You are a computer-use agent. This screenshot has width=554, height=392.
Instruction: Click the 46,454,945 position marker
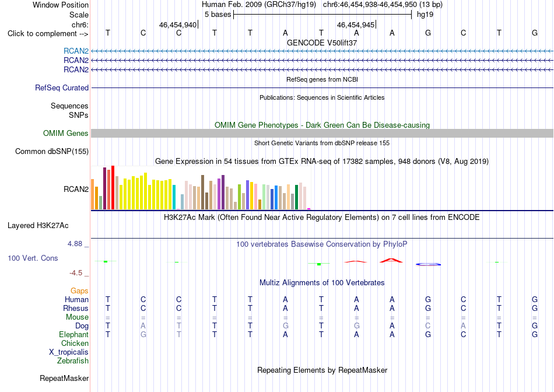[x=356, y=24]
